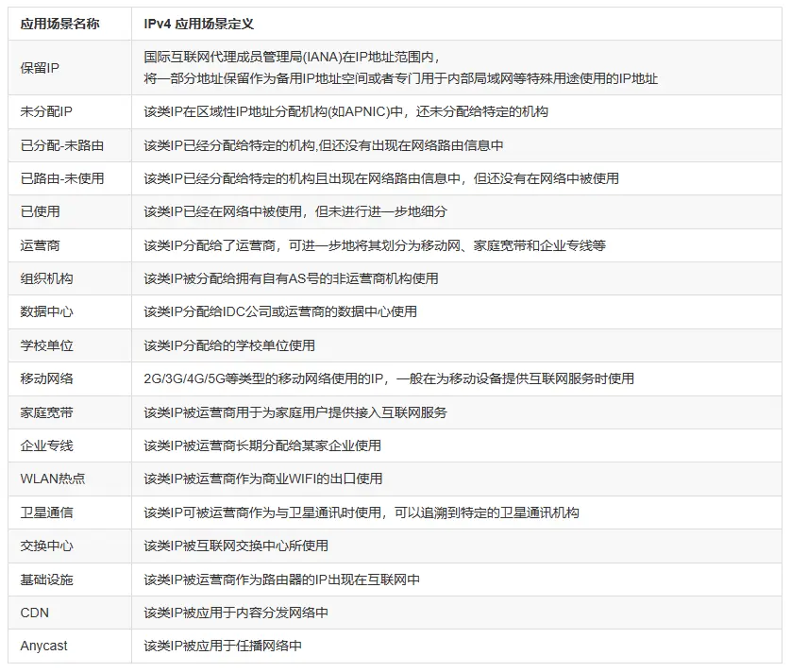Click the definition '该类IP被应用于内容分发网络中'
The image size is (791, 672).
pyautogui.click(x=457, y=613)
